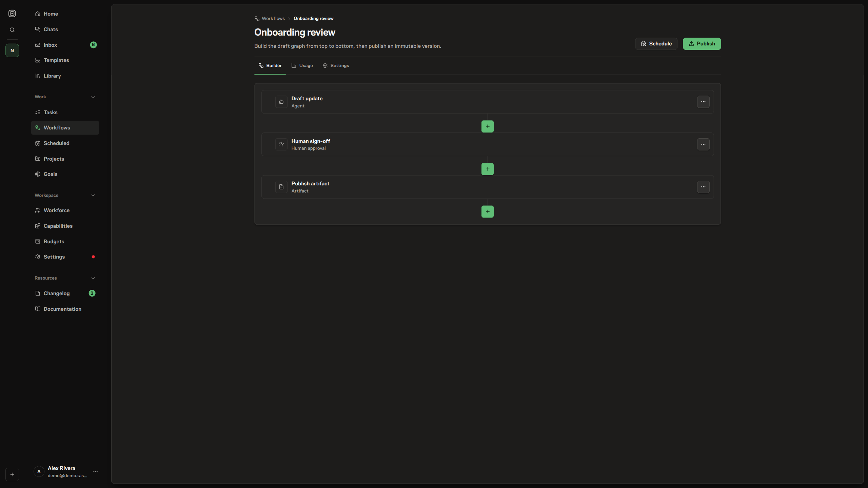Image resolution: width=868 pixels, height=488 pixels.
Task: Collapse the Resources section chevron
Action: coord(93,278)
